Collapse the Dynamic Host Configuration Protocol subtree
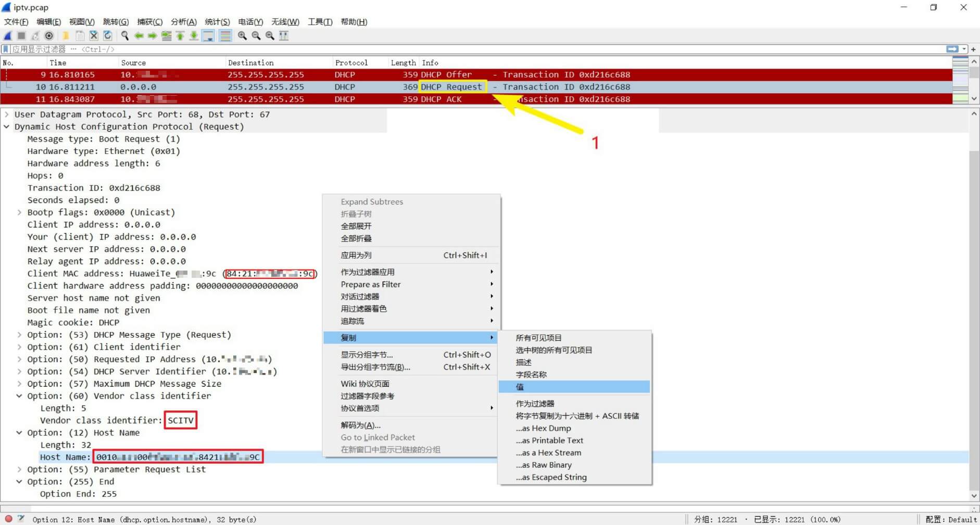The width and height of the screenshot is (980, 525). tap(7, 126)
